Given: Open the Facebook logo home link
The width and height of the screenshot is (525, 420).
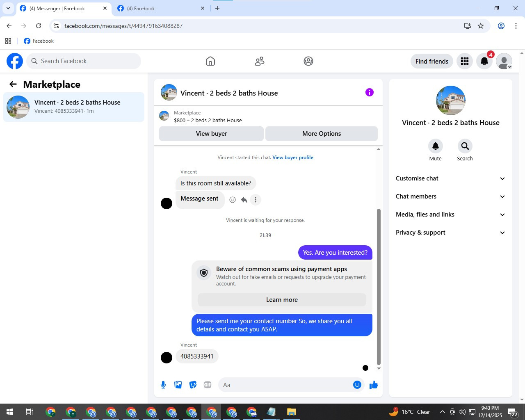Looking at the screenshot, I should click(x=15, y=61).
